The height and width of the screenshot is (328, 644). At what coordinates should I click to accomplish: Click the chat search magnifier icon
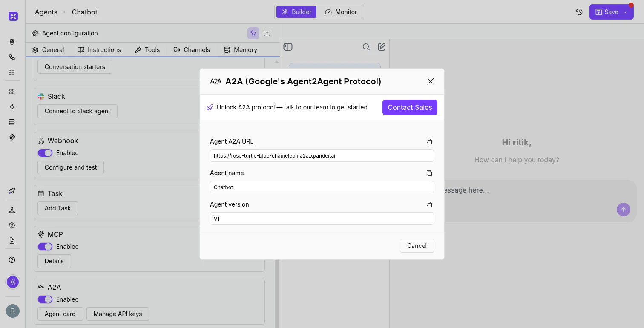pyautogui.click(x=366, y=47)
